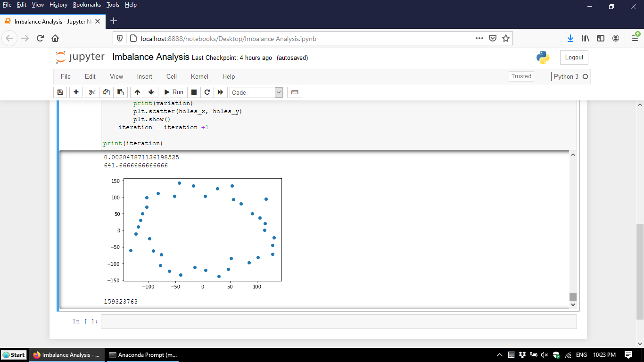The height and width of the screenshot is (362, 644).
Task: Click the page vertical scrollbar thumb
Action: 640,271
